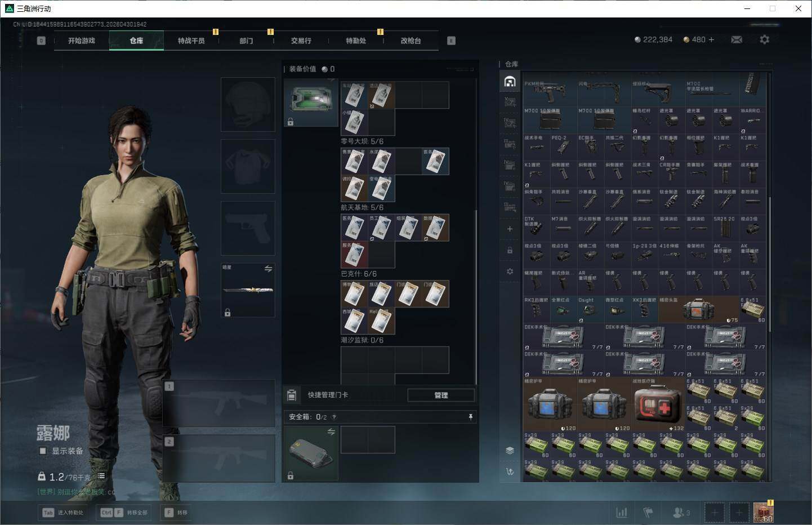
Task: Click the swap arrows on the safe box
Action: (331, 431)
